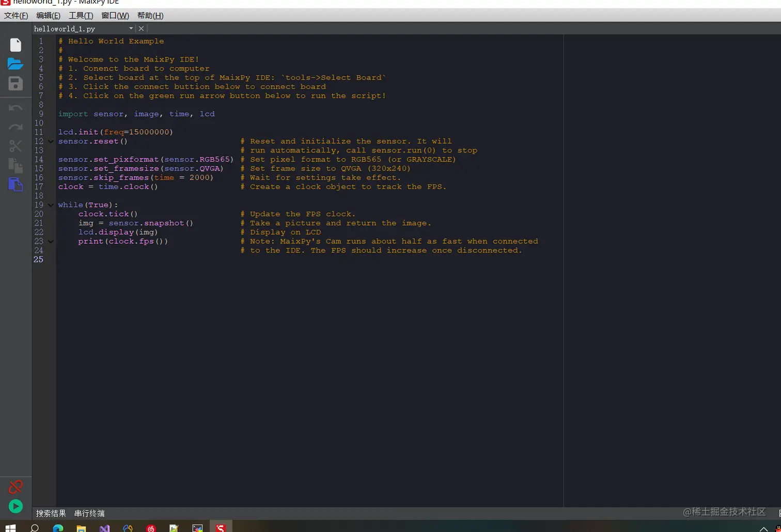Open the 编辑(E) menu

[x=48, y=15]
